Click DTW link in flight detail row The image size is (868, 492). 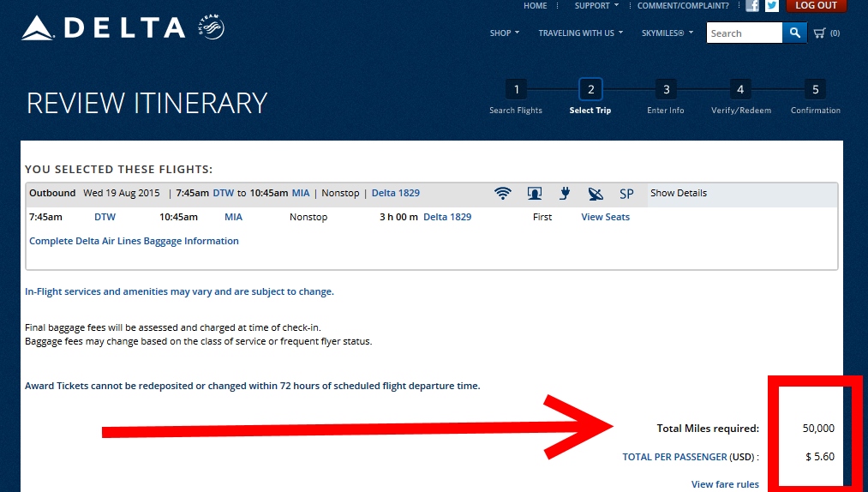(x=105, y=217)
